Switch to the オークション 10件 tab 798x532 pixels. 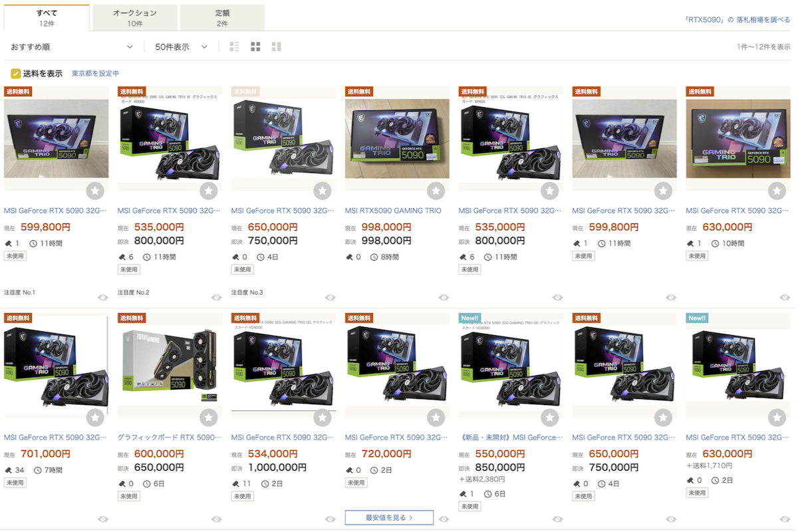135,18
